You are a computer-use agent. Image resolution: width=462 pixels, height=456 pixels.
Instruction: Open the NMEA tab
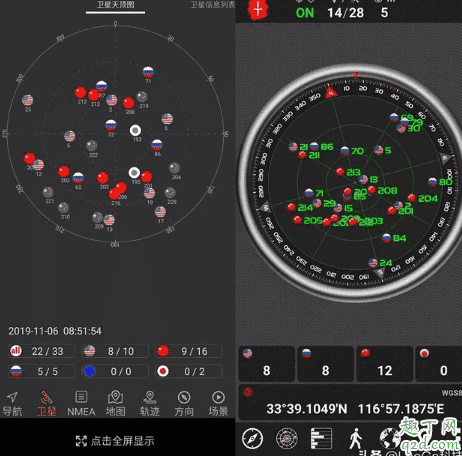[81, 404]
